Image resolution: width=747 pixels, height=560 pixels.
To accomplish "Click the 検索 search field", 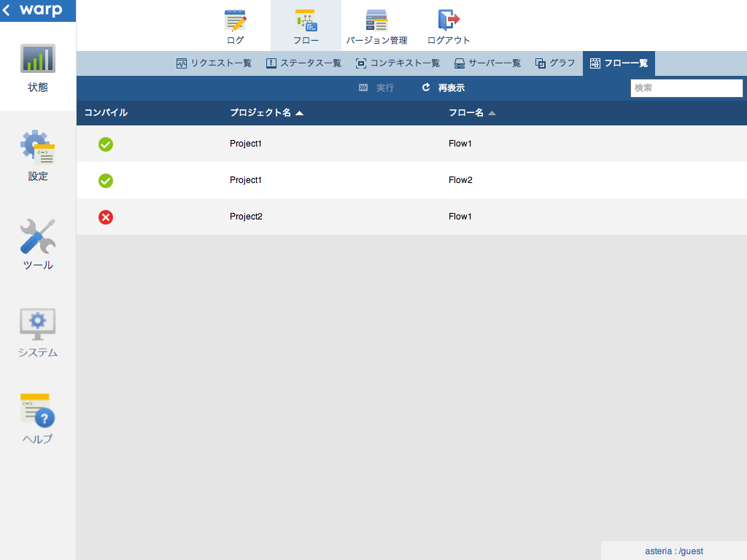I will pos(686,88).
